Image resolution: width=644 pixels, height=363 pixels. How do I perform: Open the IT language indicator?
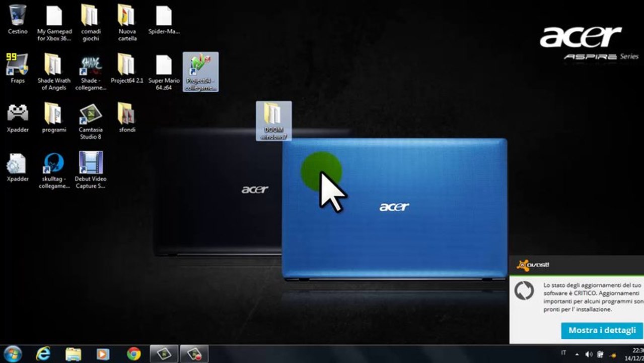[x=563, y=353]
